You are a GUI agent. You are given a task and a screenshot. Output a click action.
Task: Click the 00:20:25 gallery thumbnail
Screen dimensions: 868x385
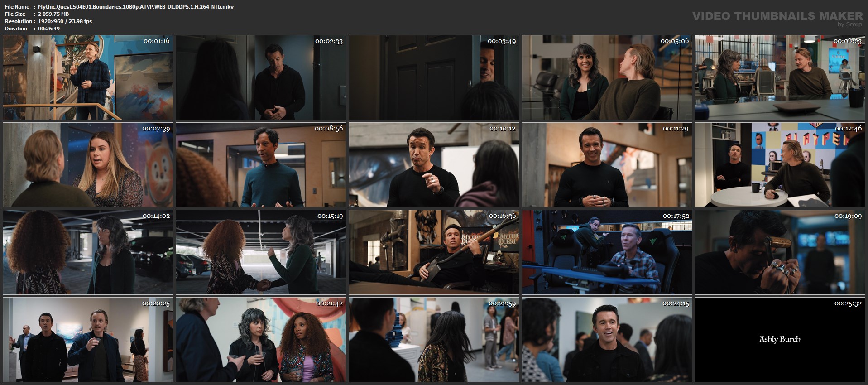tap(88, 340)
